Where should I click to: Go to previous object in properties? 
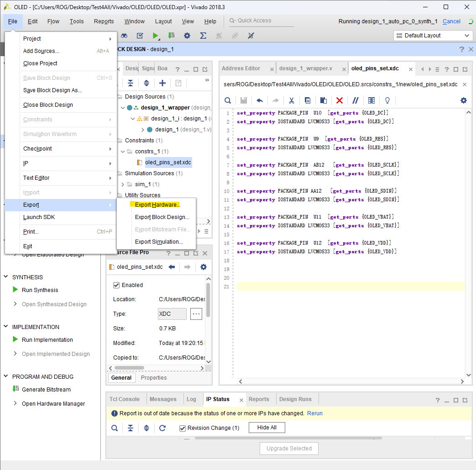(172, 267)
